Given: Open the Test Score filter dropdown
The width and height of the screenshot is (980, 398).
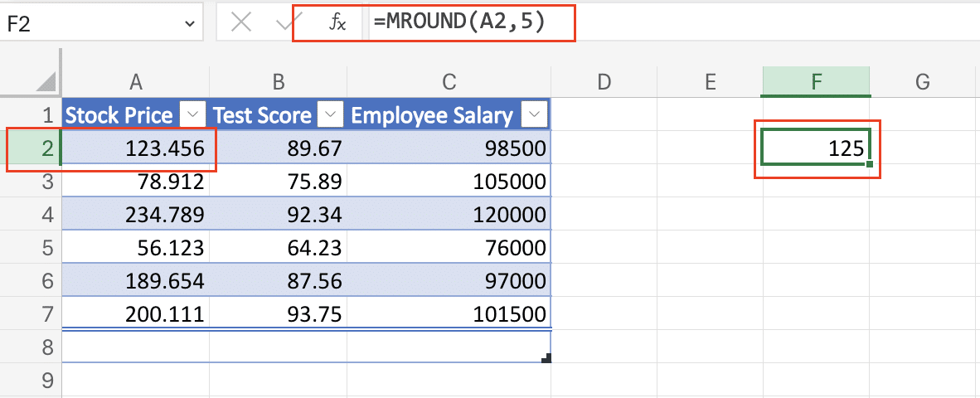Looking at the screenshot, I should pos(331,114).
